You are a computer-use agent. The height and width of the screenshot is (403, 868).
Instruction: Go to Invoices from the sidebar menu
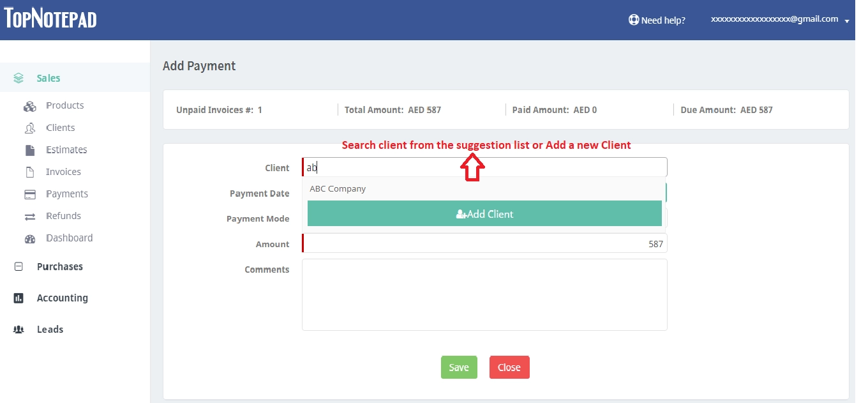pyautogui.click(x=63, y=171)
